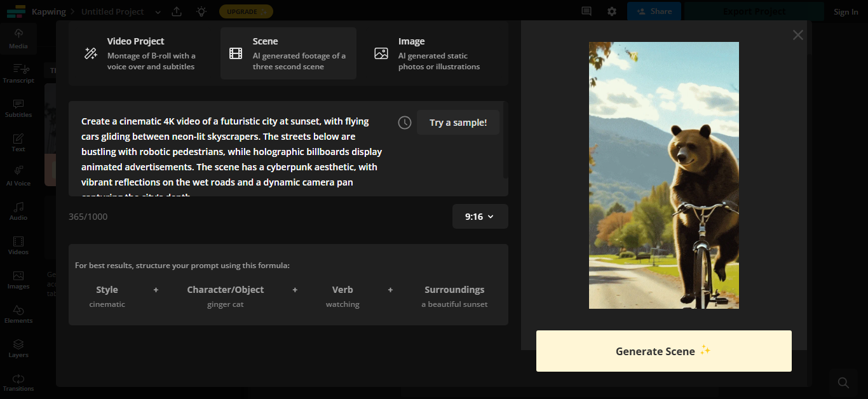Viewport: 868px width, 399px height.
Task: Click the Export Project button
Action: click(x=754, y=11)
